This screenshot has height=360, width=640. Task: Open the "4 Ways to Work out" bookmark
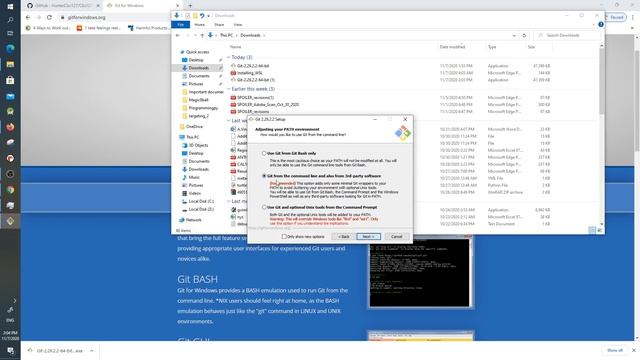coord(48,28)
